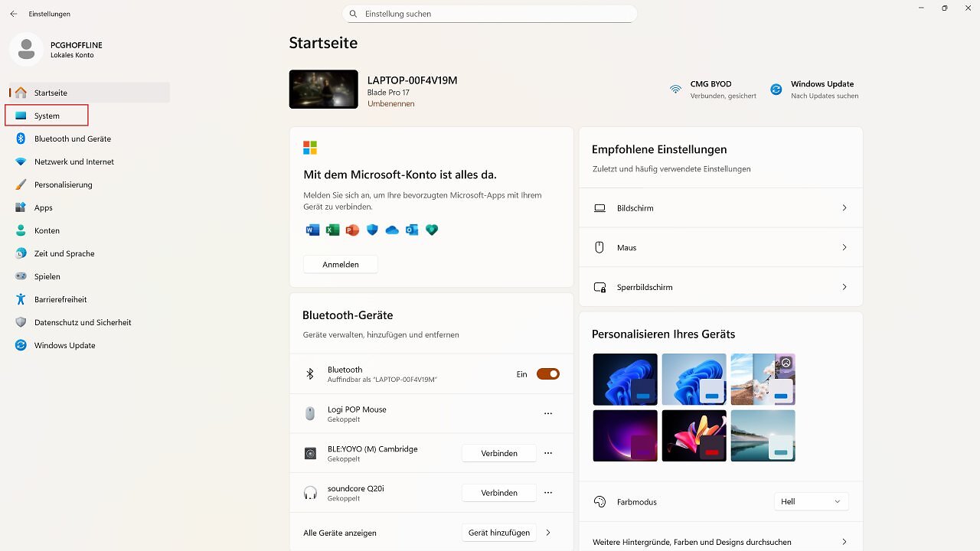Click the Outlook app icon
Viewport: 980px width, 551px height.
[412, 230]
